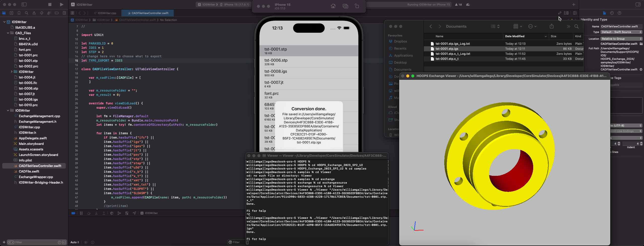Switch to the IOSWriter.cpp tab
Image resolution: width=644 pixels, height=246 pixels.
pyautogui.click(x=105, y=13)
